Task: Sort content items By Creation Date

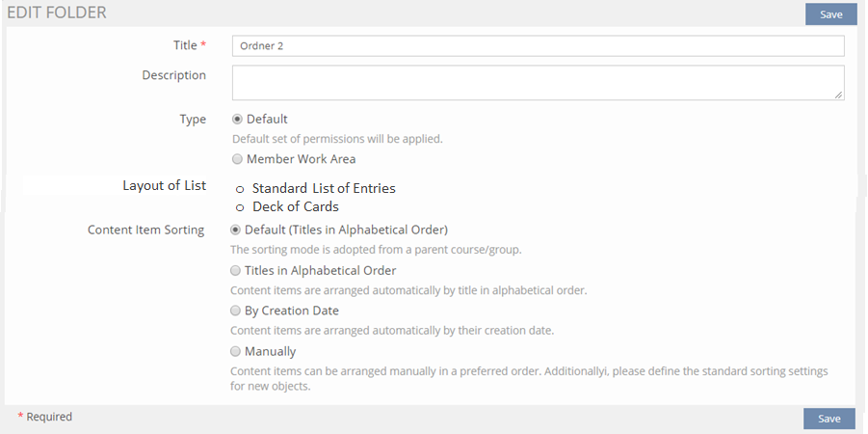Action: (236, 312)
